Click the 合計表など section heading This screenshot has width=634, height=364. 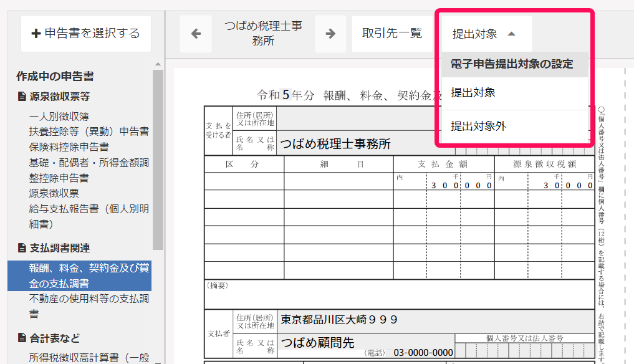click(55, 338)
